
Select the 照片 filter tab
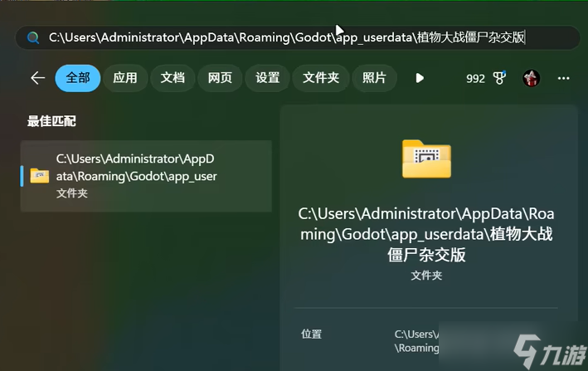click(x=374, y=78)
